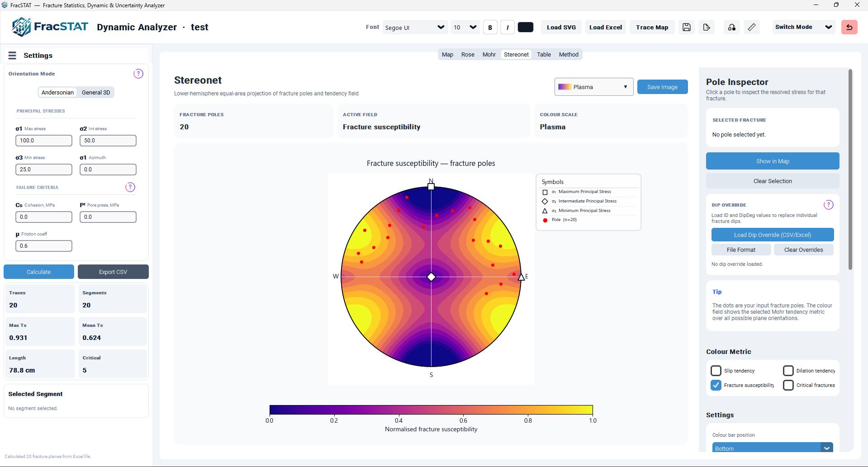Click the σ1 Max stress input field
The height and width of the screenshot is (467, 868).
44,141
